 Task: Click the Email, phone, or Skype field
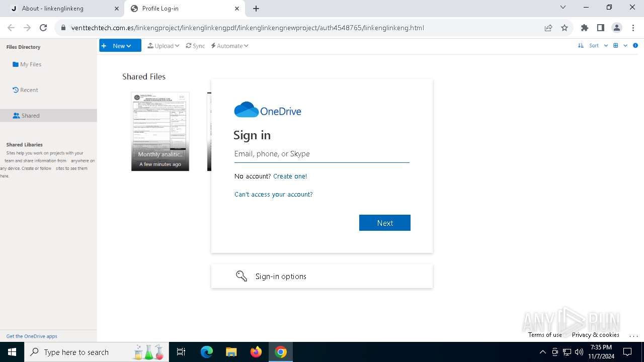pos(322,154)
